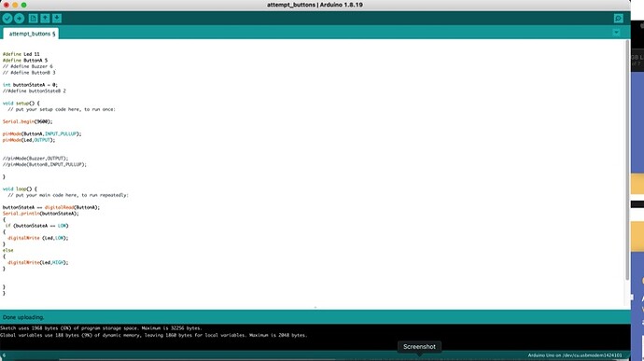Click the 'void loop() {' line
The width and height of the screenshot is (644, 361).
click(20, 189)
